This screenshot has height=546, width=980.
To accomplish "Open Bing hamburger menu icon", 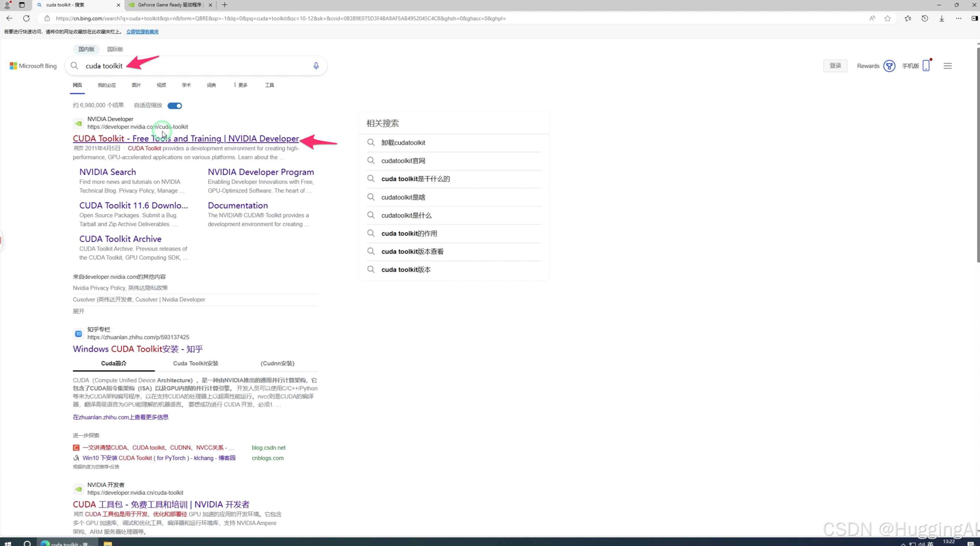I will (x=947, y=66).
